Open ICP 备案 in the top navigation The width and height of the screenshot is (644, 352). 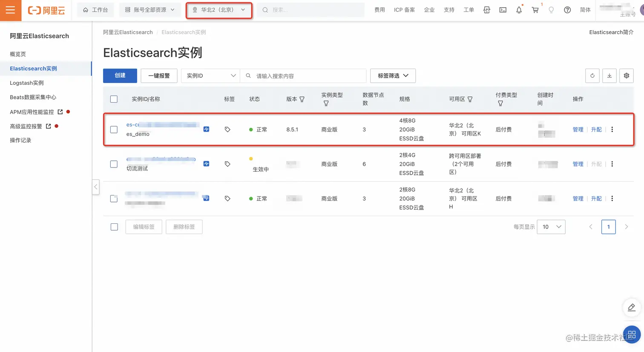404,10
